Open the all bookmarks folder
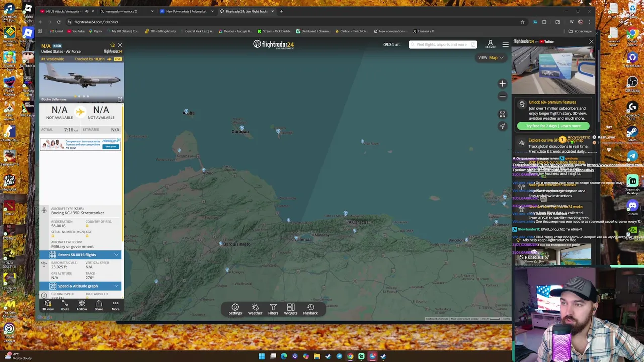This screenshot has height=362, width=644. click(580, 31)
